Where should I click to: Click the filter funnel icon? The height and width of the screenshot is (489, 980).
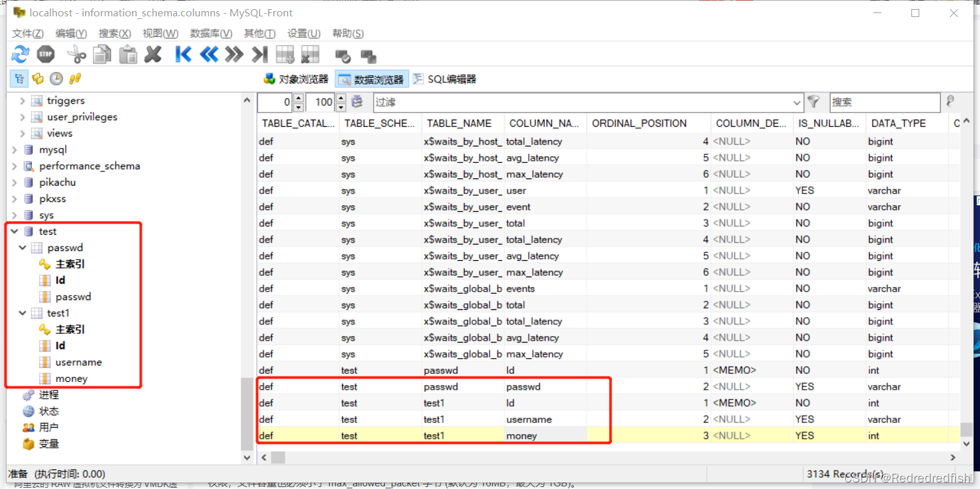pyautogui.click(x=813, y=102)
